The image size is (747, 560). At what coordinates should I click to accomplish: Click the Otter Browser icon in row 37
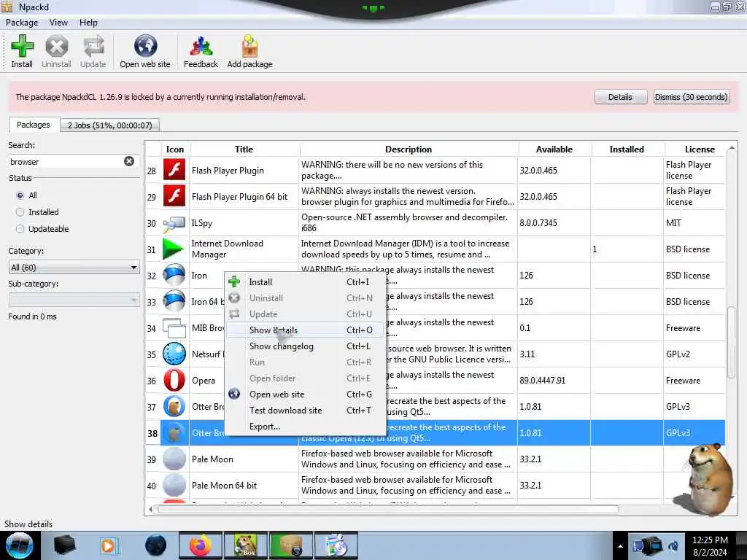(x=174, y=406)
